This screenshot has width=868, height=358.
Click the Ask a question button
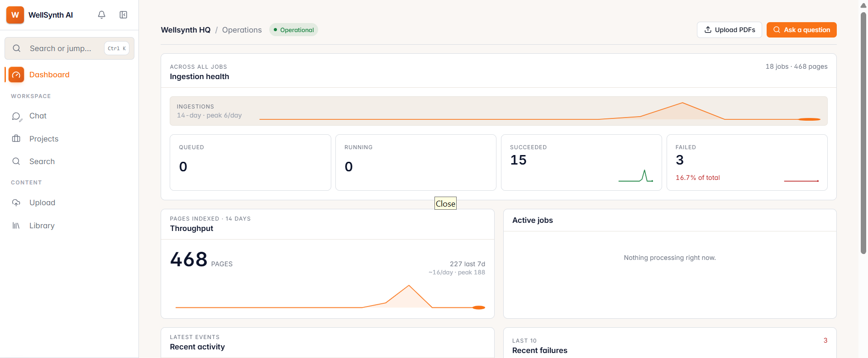[801, 30]
